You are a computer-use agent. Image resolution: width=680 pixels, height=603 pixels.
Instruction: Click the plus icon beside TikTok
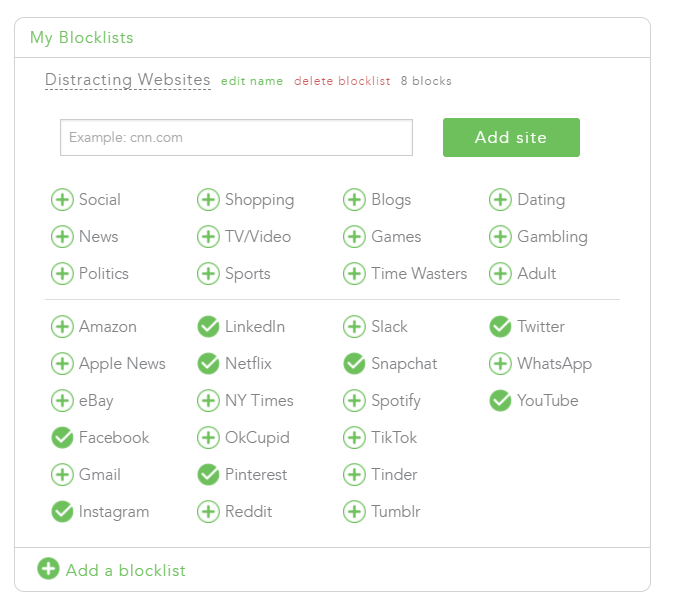tap(354, 438)
